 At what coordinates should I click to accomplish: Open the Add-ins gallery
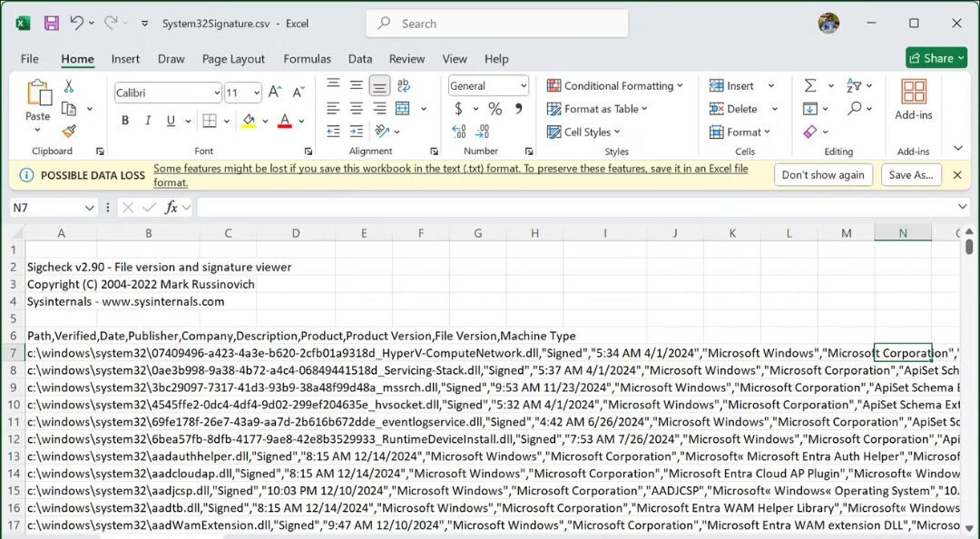(913, 99)
